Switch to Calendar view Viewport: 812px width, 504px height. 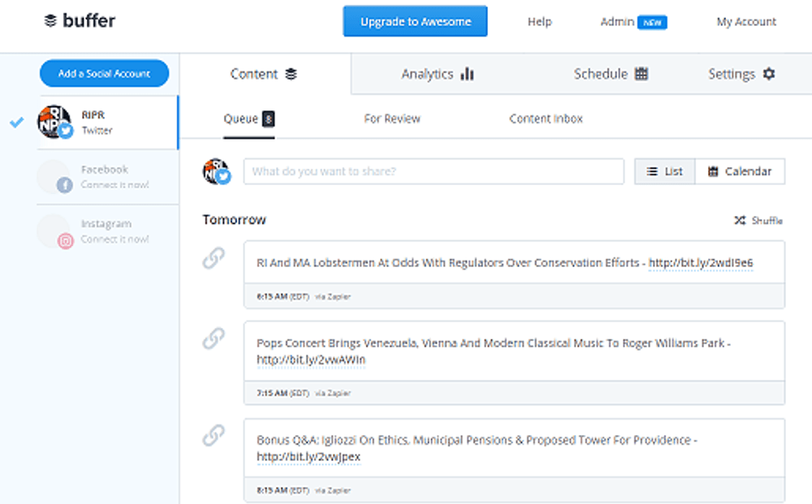click(740, 171)
